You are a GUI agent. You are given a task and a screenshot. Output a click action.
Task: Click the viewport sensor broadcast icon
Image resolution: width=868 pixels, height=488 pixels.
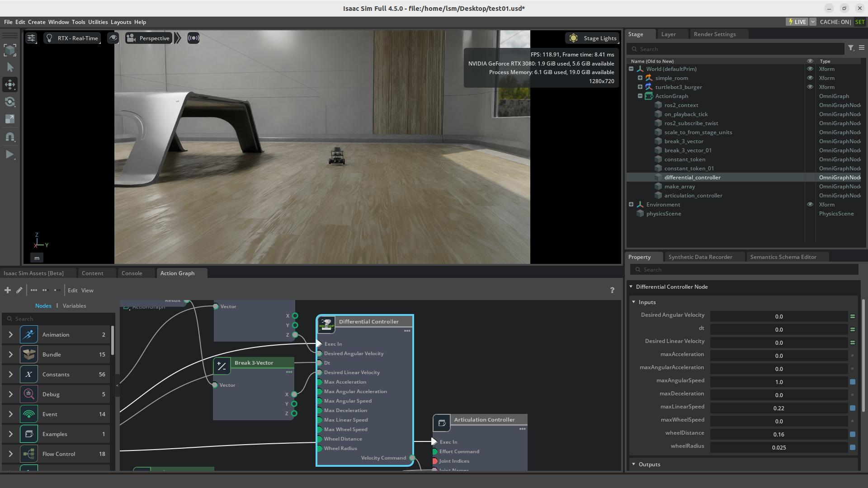point(193,38)
